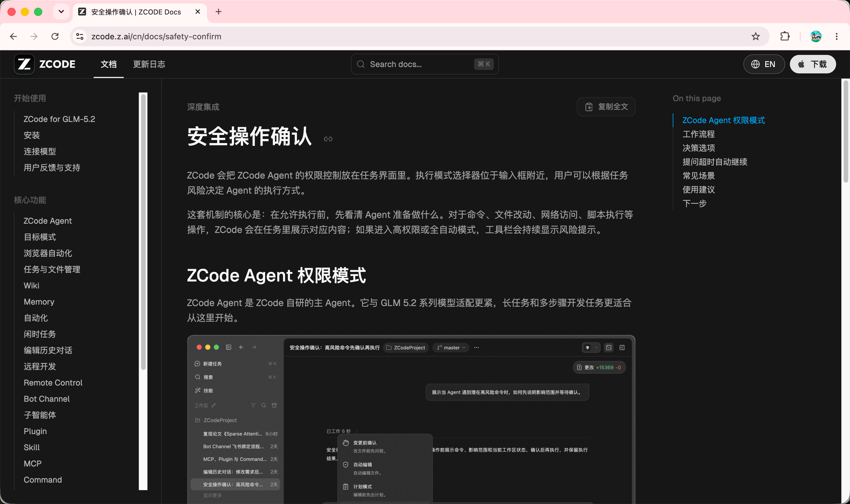Open the embedded ZCode app screenshot image

click(x=411, y=419)
